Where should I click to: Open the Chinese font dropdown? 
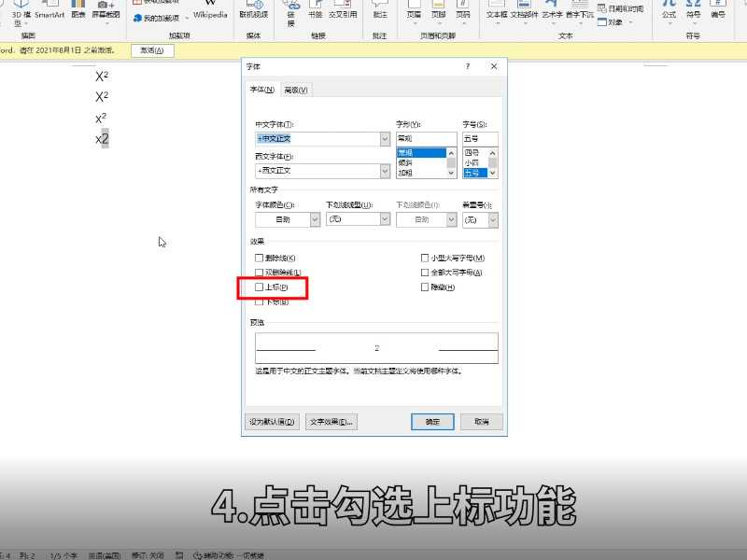click(385, 138)
